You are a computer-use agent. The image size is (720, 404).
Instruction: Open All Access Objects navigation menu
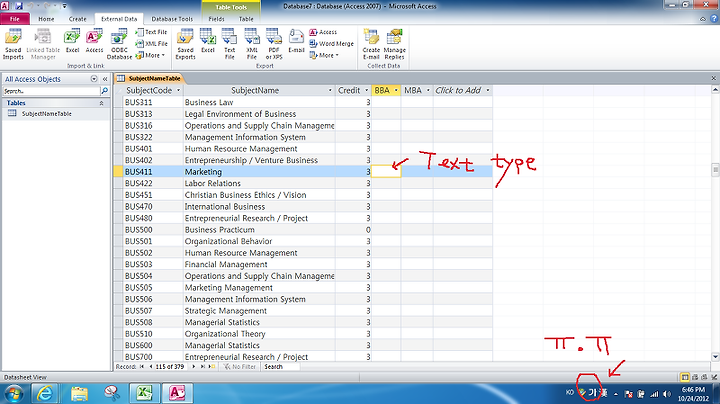[94, 79]
